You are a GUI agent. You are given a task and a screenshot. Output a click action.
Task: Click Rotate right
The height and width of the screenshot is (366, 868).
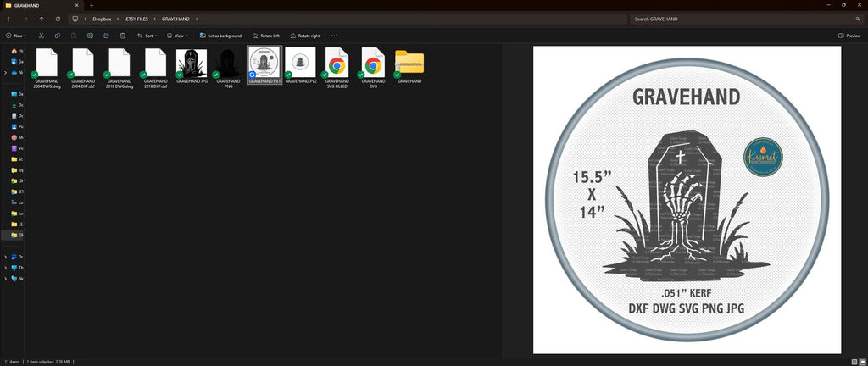[304, 36]
